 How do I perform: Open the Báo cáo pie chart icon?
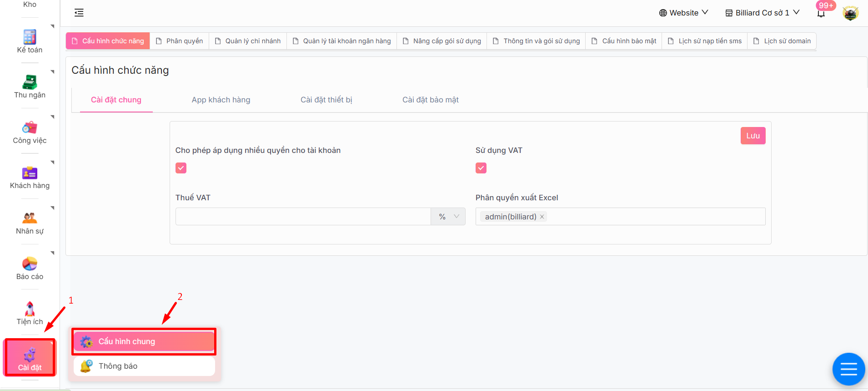(30, 264)
